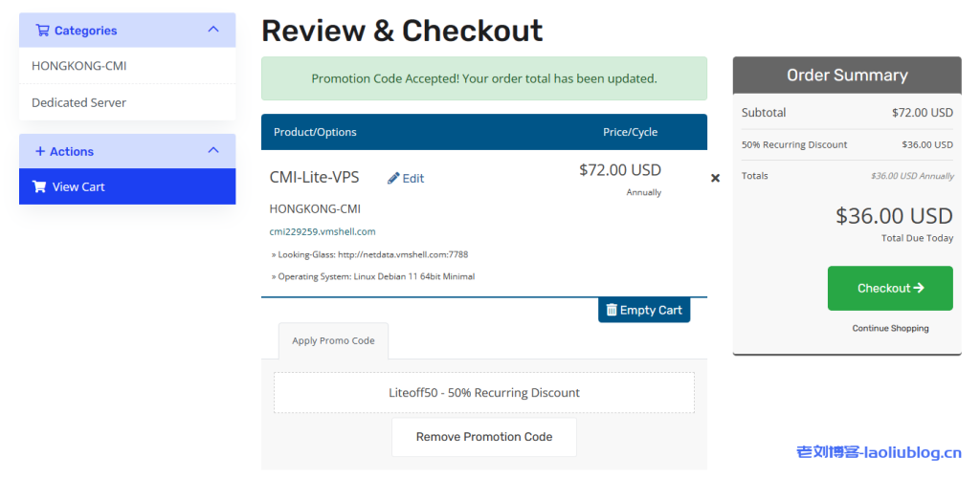Screen dimensions: 980x479
Task: Click the Promotion Code Accepted alert banner
Action: 484,78
